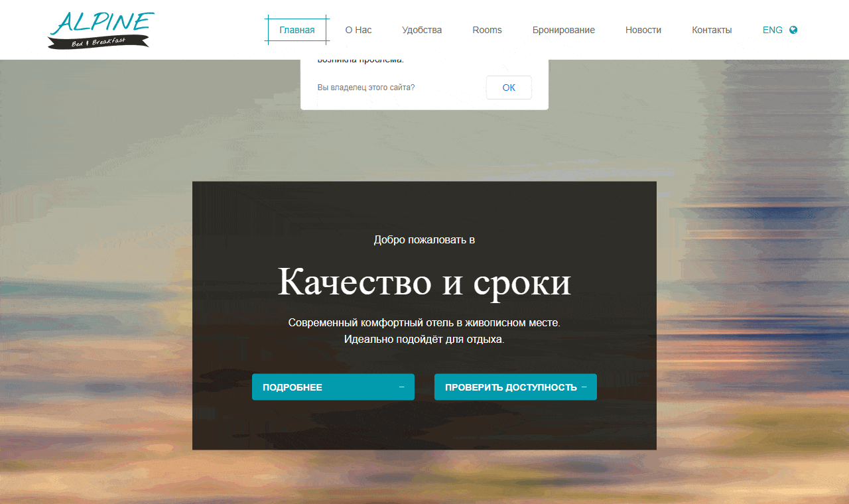The width and height of the screenshot is (849, 504).
Task: Click the ПРОВЕРИТЬ ДОСТУПНОСТЬ button
Action: tap(515, 387)
